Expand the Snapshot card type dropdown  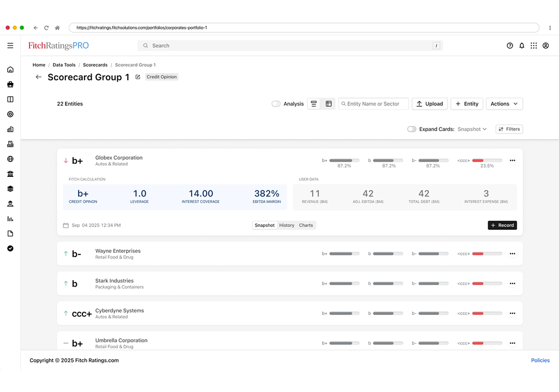coord(472,129)
